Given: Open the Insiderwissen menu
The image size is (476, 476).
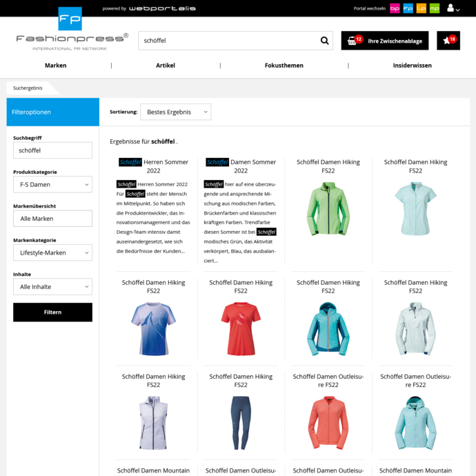Looking at the screenshot, I should tap(413, 66).
